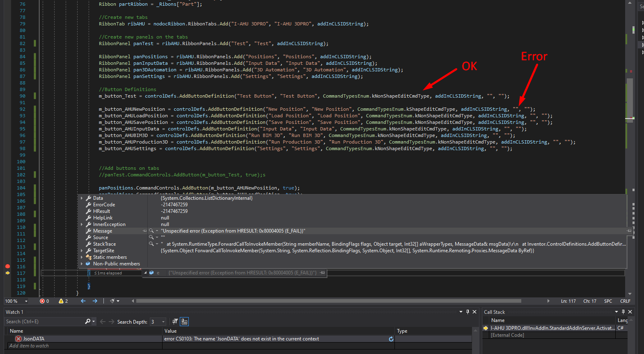Click the Ch: 17 status indicator
This screenshot has height=354, width=644.
(x=590, y=301)
